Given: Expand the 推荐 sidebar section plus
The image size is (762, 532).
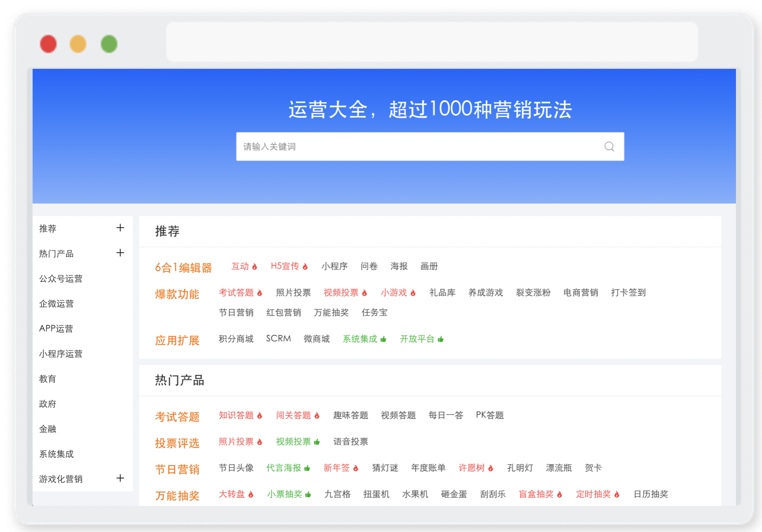Looking at the screenshot, I should coord(120,228).
